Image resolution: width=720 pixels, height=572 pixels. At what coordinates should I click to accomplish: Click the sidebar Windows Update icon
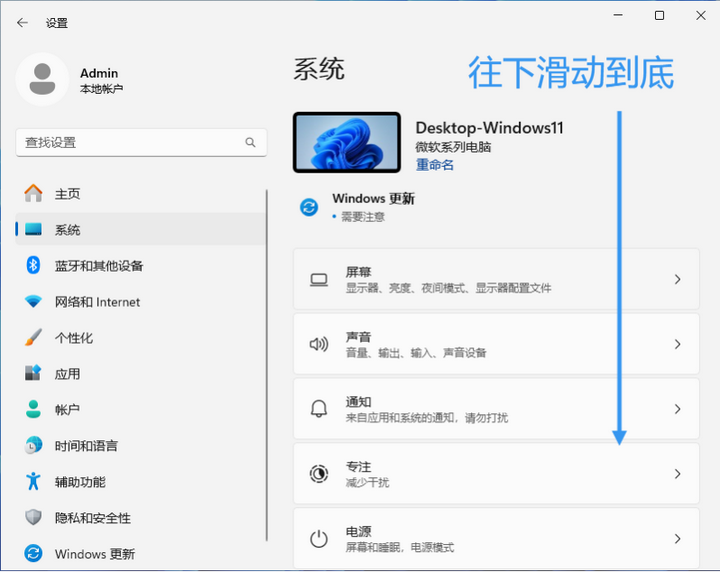[x=33, y=553]
